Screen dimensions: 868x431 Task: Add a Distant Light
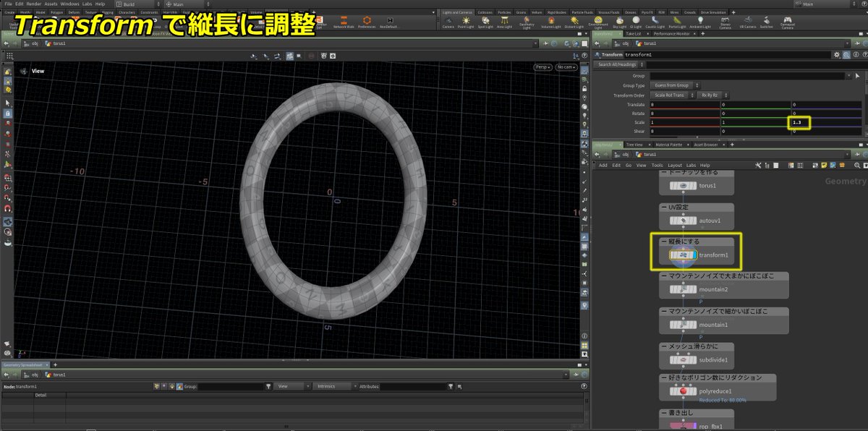pyautogui.click(x=574, y=23)
